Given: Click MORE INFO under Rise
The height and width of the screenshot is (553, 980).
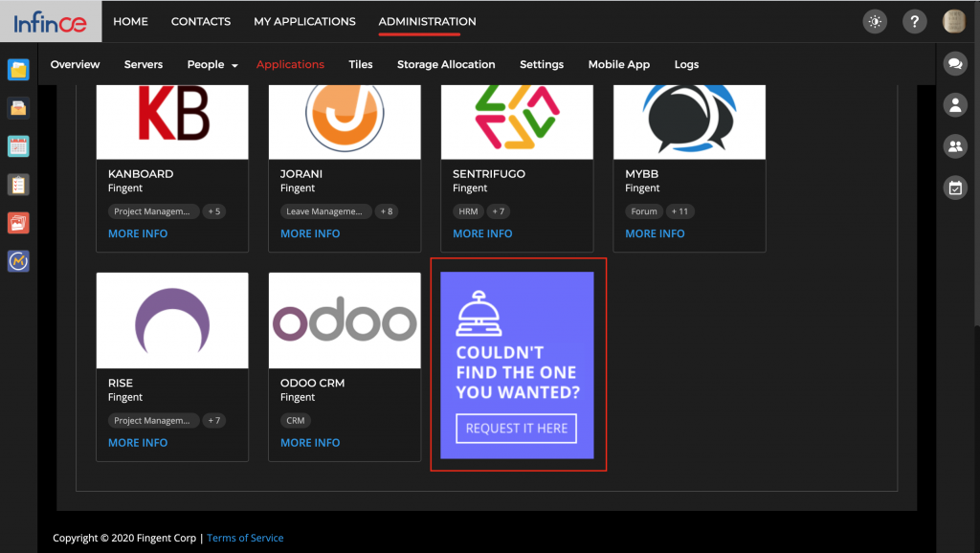Looking at the screenshot, I should (138, 443).
